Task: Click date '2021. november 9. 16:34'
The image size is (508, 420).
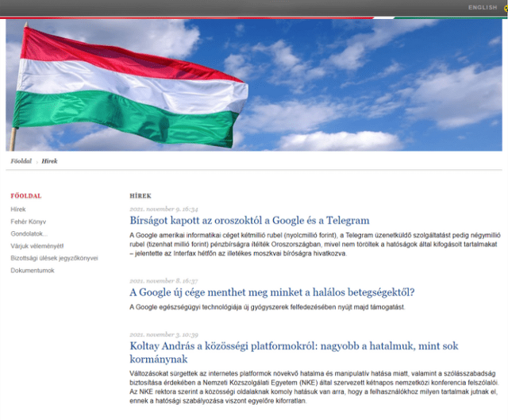Action: pos(164,209)
